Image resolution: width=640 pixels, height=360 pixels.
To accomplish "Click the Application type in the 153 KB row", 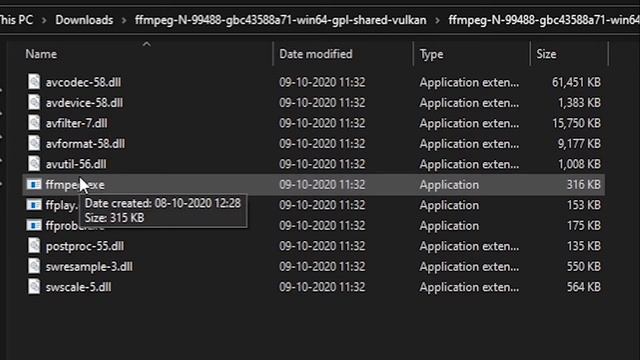I will 449,205.
